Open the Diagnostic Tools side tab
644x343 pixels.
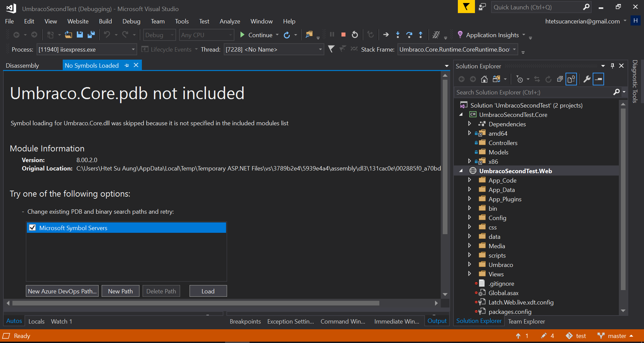[x=635, y=81]
